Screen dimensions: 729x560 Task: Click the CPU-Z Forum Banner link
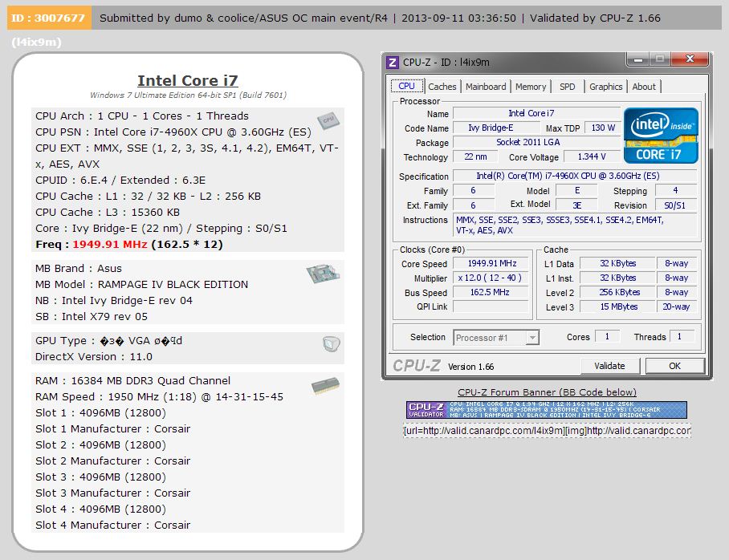click(x=547, y=392)
